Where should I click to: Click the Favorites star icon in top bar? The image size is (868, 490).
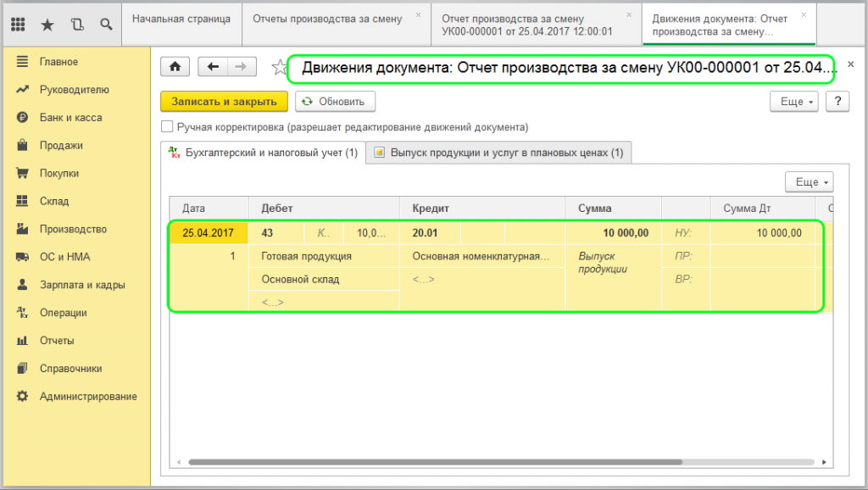(x=47, y=24)
